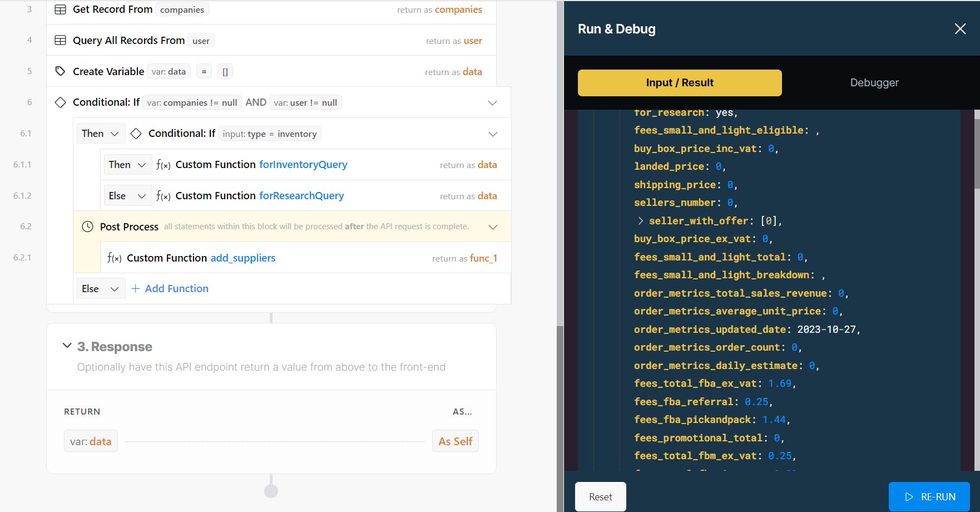980x512 pixels.
Task: Click the fees_total_fbm_ex_vat value 0.25
Action: tap(780, 456)
